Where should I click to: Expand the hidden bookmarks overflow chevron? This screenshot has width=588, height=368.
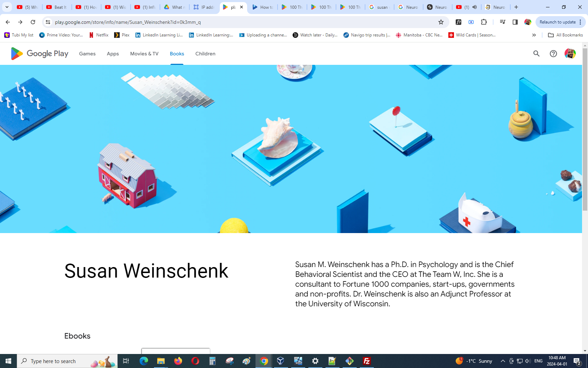(x=534, y=35)
